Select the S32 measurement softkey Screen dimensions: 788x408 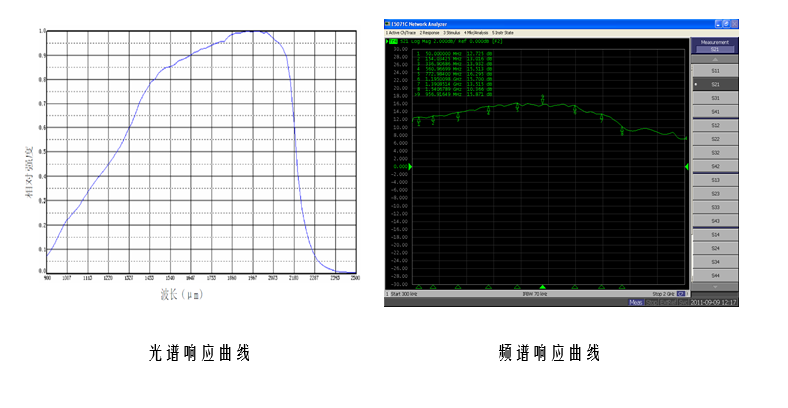[715, 153]
